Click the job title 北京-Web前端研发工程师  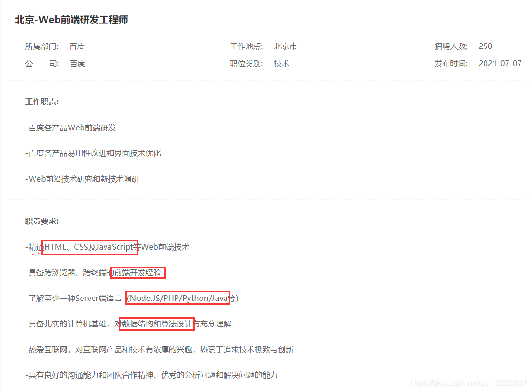tap(71, 20)
